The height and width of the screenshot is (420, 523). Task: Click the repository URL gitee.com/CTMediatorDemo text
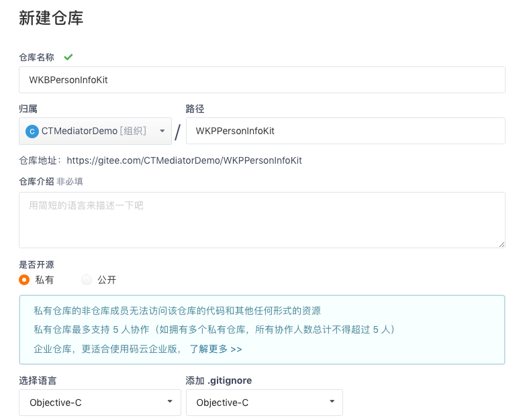[x=184, y=160]
